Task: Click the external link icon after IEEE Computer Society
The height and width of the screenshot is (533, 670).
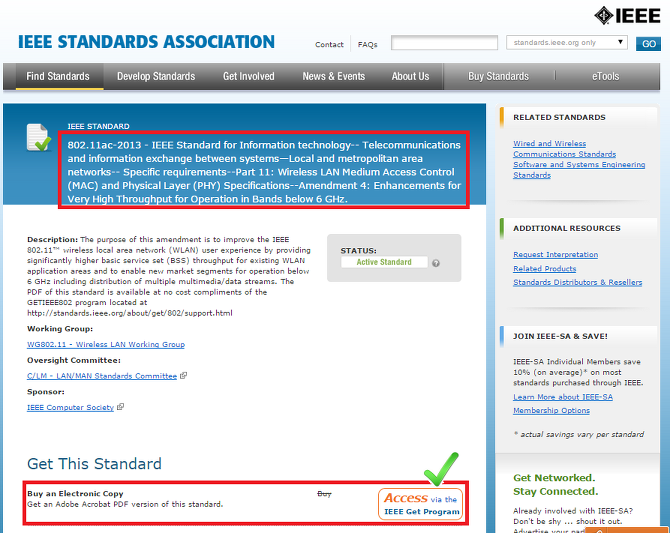Action: coord(120,406)
